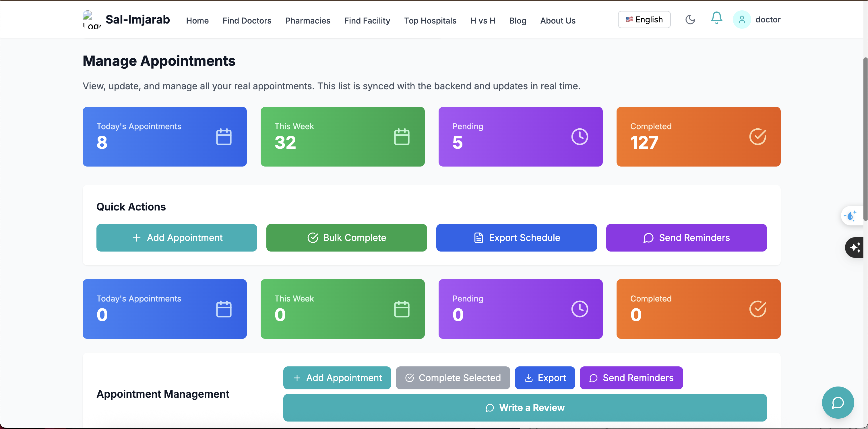868x429 pixels.
Task: Open the Top Hospitals menu item
Action: (x=430, y=21)
